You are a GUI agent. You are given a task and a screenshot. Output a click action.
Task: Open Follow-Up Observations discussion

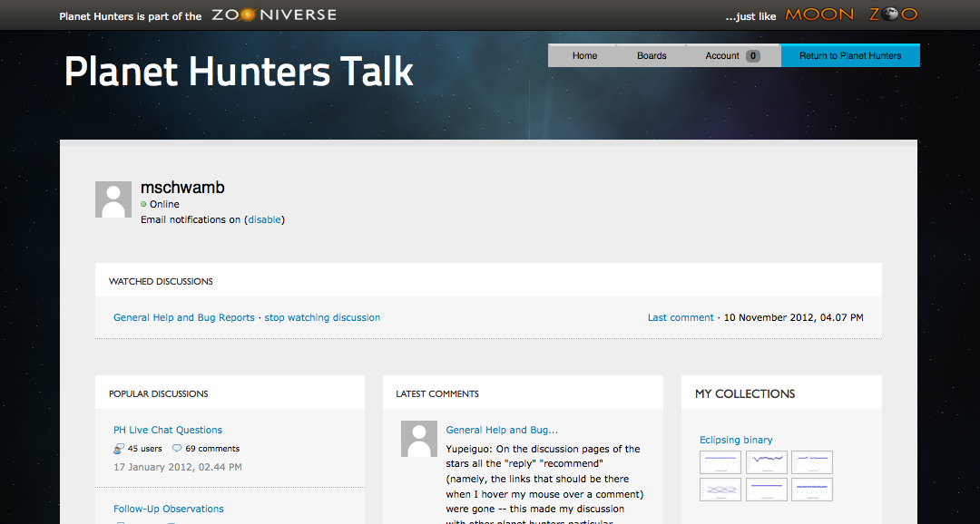169,509
